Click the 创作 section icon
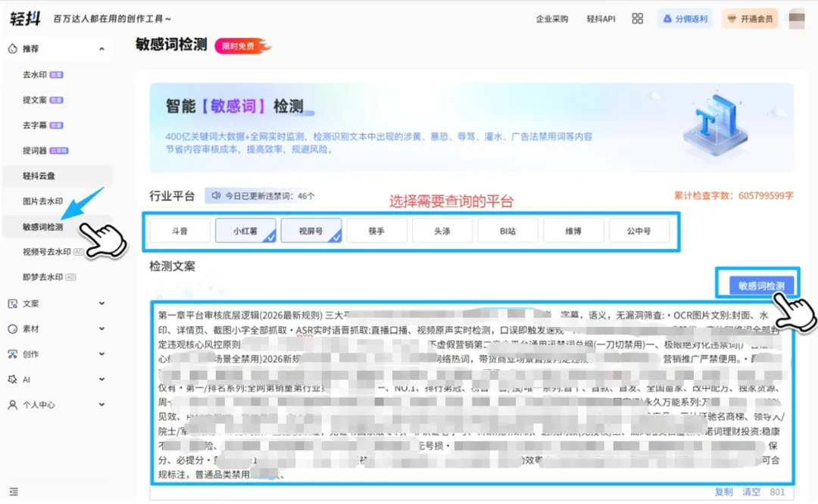This screenshot has width=818, height=504. (x=13, y=354)
